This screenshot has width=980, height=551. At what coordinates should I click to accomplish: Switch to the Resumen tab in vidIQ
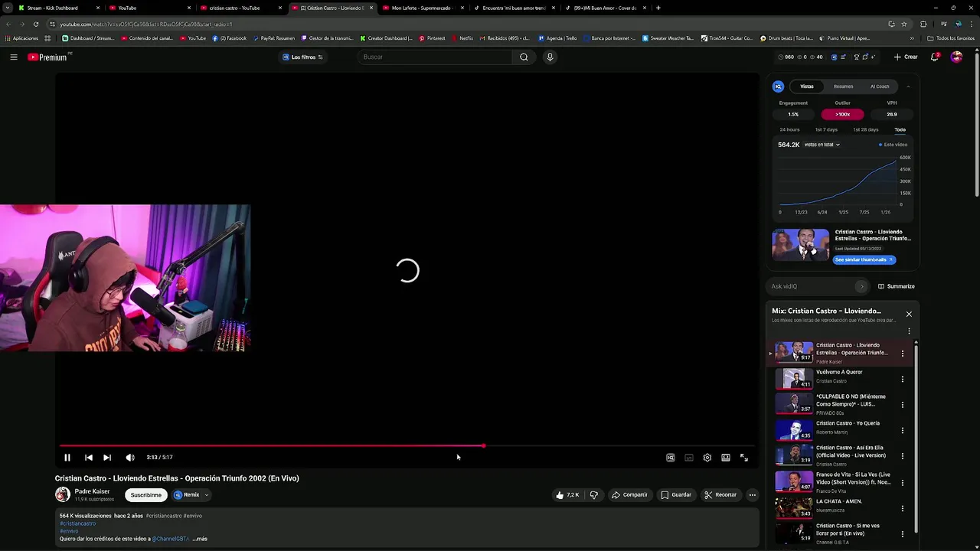tap(843, 86)
